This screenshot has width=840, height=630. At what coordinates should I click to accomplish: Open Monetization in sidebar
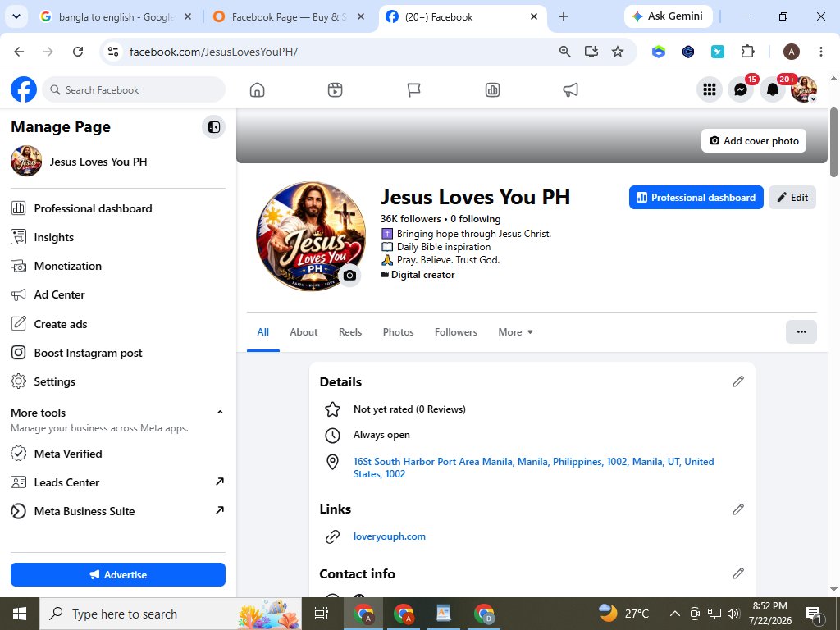pos(118,266)
